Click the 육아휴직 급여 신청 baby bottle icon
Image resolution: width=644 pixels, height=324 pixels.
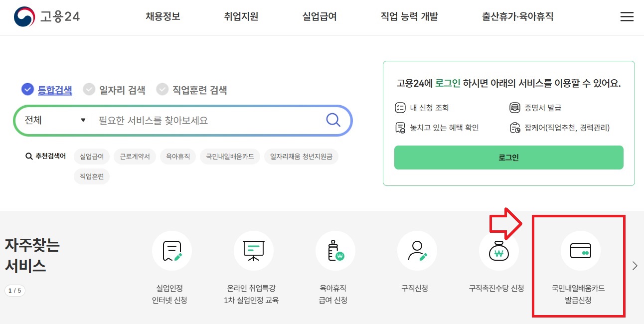coord(335,251)
